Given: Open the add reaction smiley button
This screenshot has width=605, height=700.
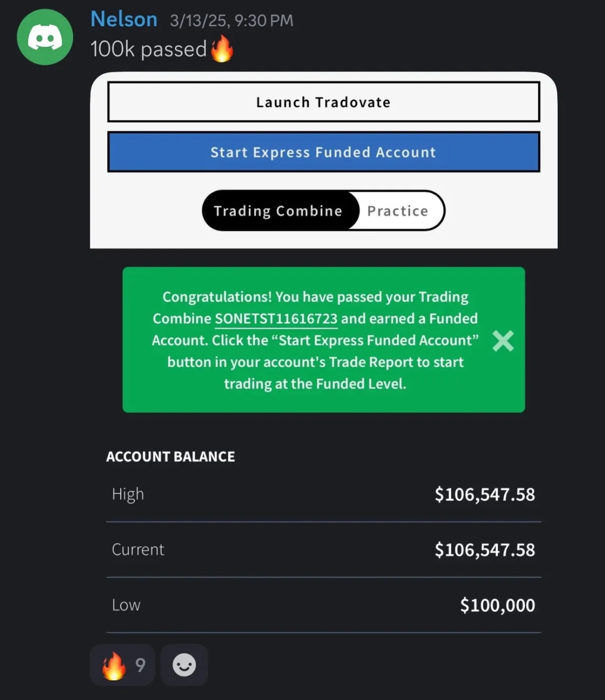Looking at the screenshot, I should [x=185, y=665].
